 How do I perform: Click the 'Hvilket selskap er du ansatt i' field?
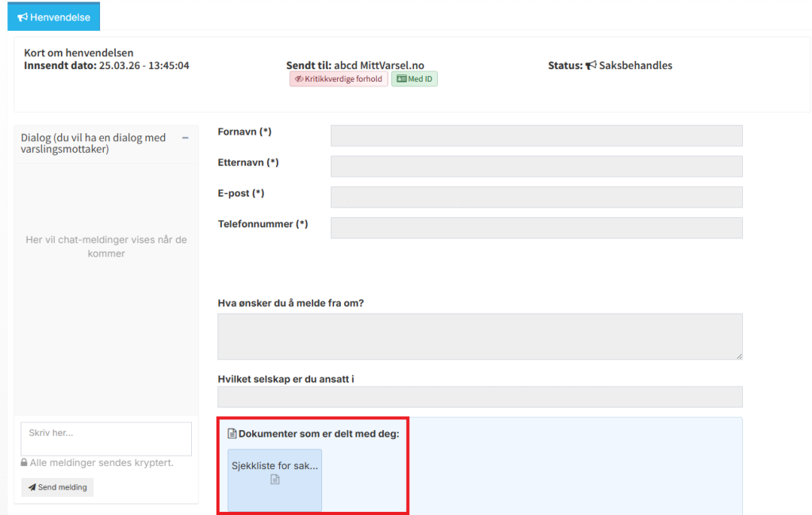[x=480, y=397]
